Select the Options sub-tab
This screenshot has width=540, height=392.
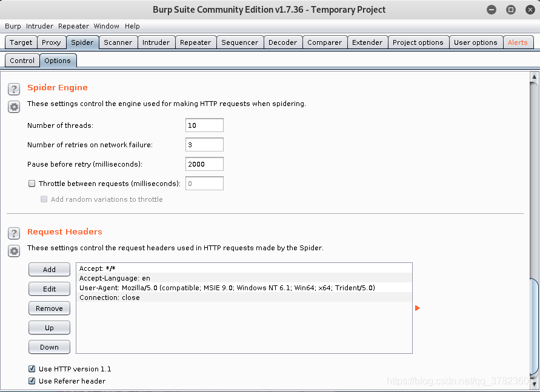click(58, 61)
